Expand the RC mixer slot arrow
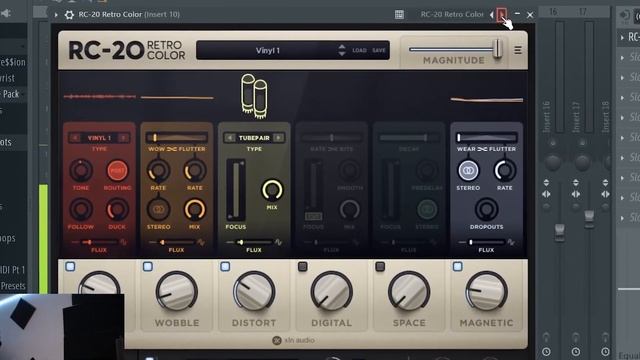640x360 pixels. 622,38
